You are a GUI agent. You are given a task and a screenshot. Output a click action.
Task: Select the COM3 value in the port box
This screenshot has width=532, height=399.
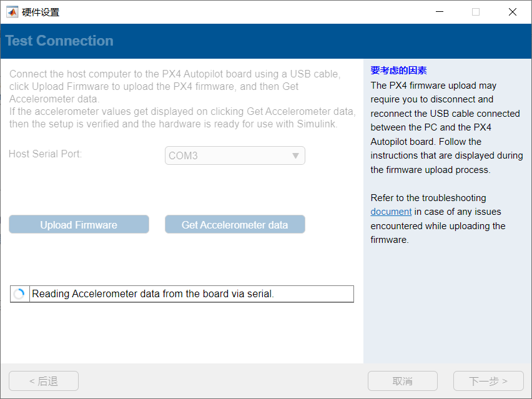click(x=184, y=155)
